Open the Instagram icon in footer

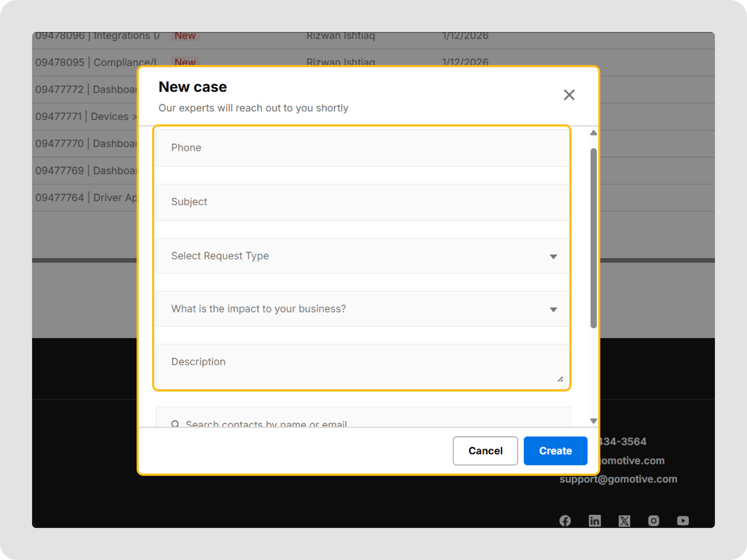coord(654,521)
